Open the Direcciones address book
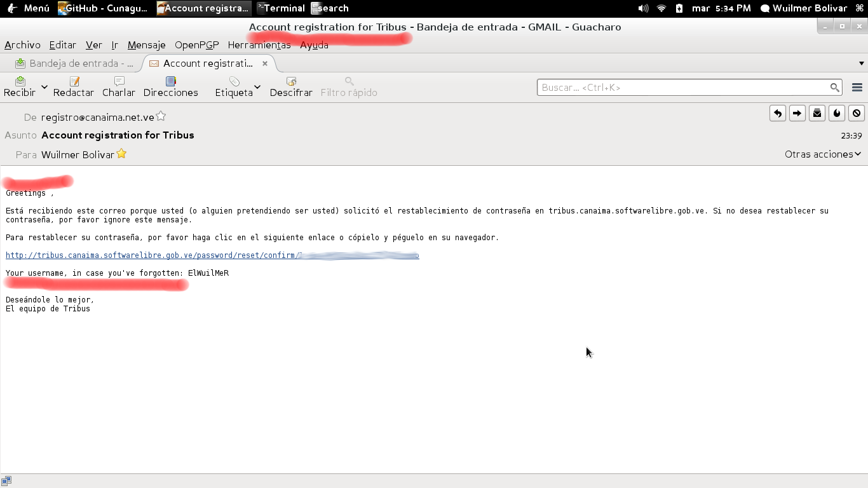 click(x=171, y=87)
